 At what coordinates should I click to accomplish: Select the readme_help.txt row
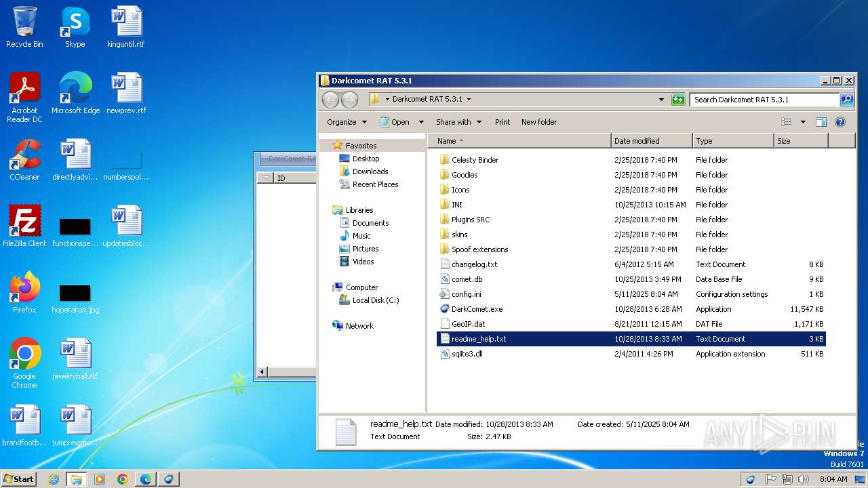[x=631, y=339]
